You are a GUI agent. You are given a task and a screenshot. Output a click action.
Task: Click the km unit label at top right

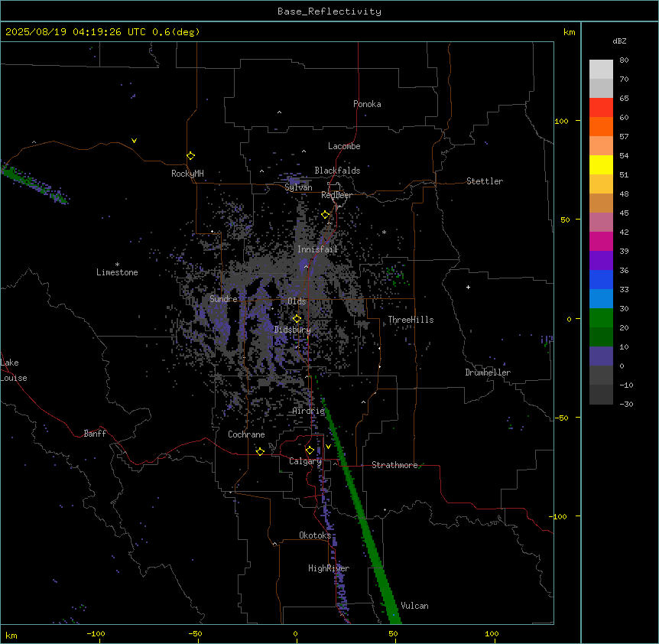coord(569,32)
